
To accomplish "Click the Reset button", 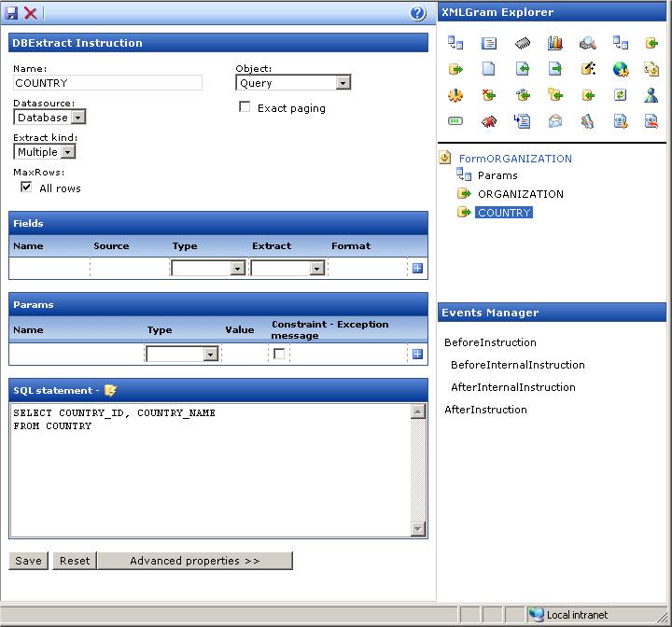I will click(x=74, y=561).
